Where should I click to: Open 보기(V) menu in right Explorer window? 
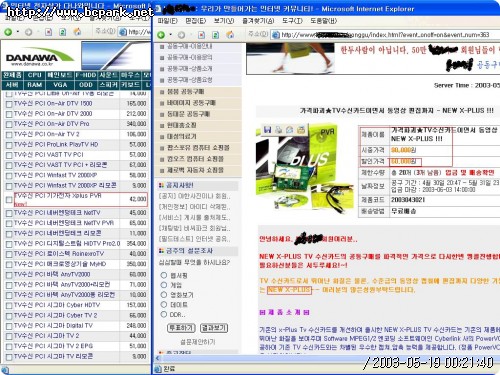coord(224,21)
